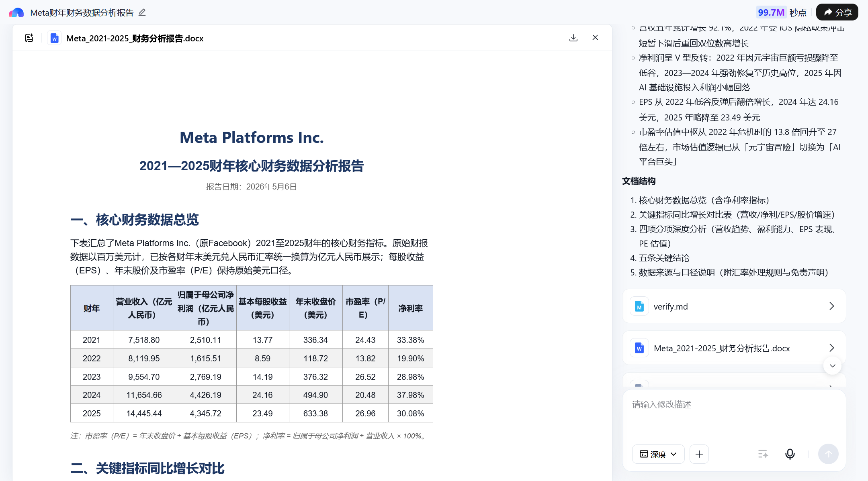Click the 净利率 table column header
The image size is (868, 481).
[x=410, y=308]
